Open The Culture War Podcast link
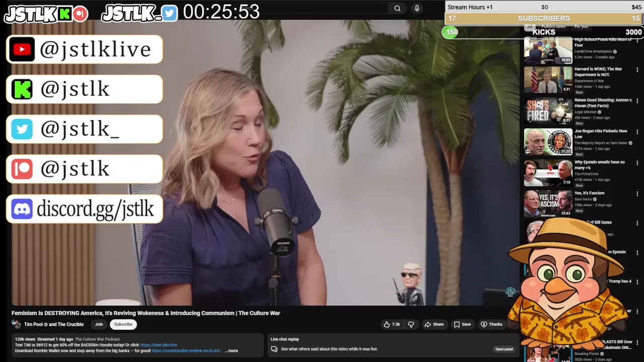The width and height of the screenshot is (644, 362). point(98,339)
